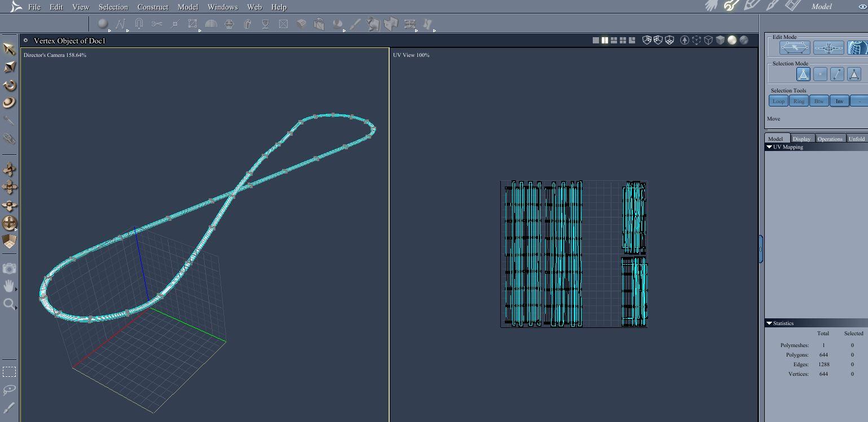Click the Polygons total value 644

[823, 355]
